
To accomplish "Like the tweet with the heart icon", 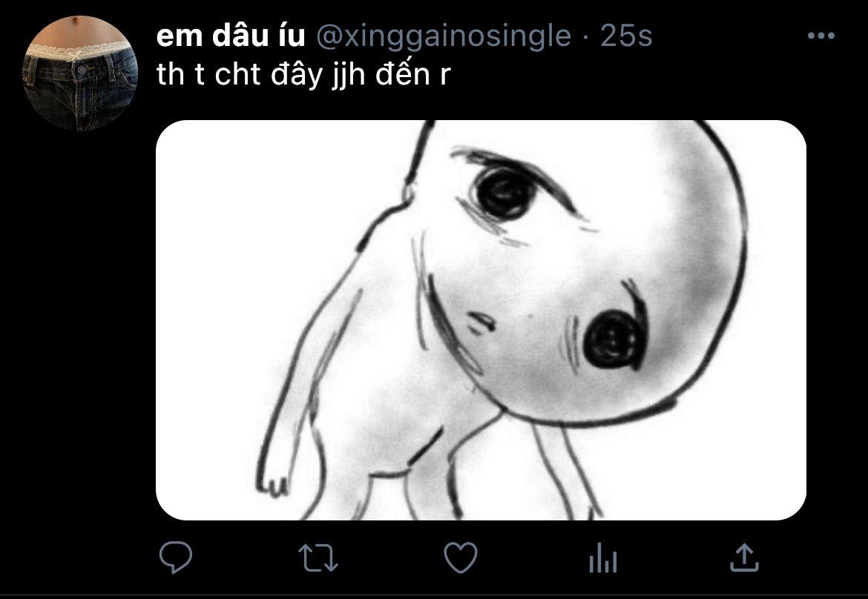I will 461,557.
